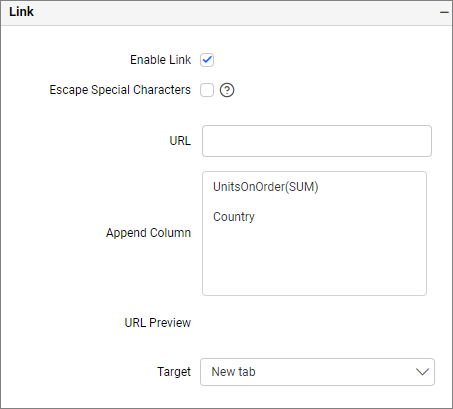Click the URL Preview label
Image resolution: width=453 pixels, height=409 pixels.
pos(158,323)
